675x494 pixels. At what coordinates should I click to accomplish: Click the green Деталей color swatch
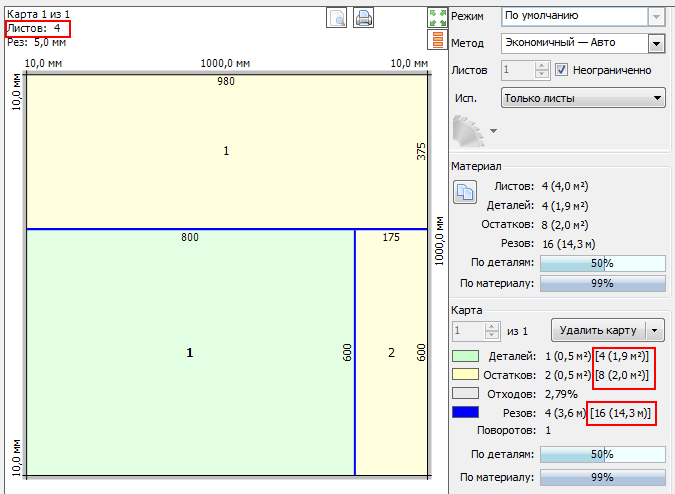tap(465, 356)
